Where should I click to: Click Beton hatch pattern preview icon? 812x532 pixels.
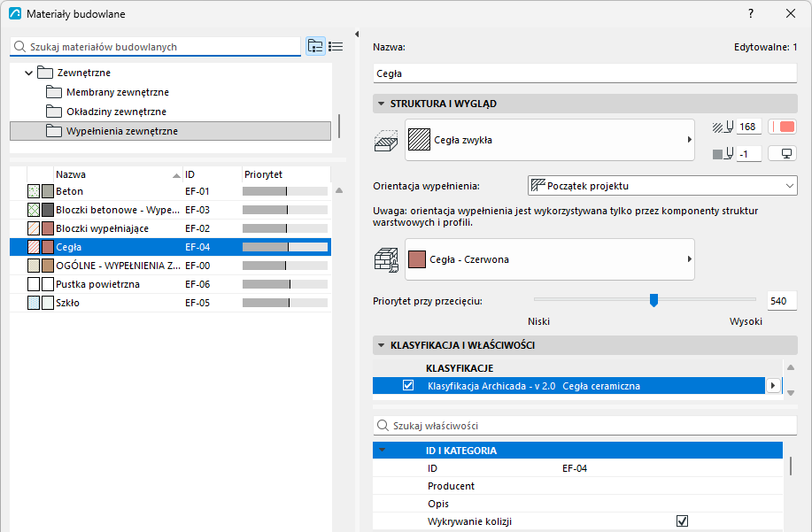[34, 191]
